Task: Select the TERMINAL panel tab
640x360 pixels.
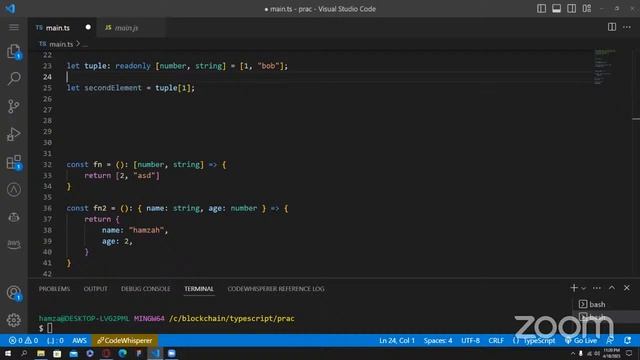Action: (199, 289)
